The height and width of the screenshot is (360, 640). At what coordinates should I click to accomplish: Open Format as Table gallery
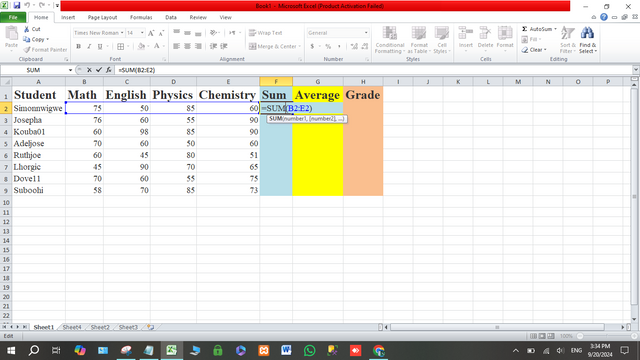(419, 40)
